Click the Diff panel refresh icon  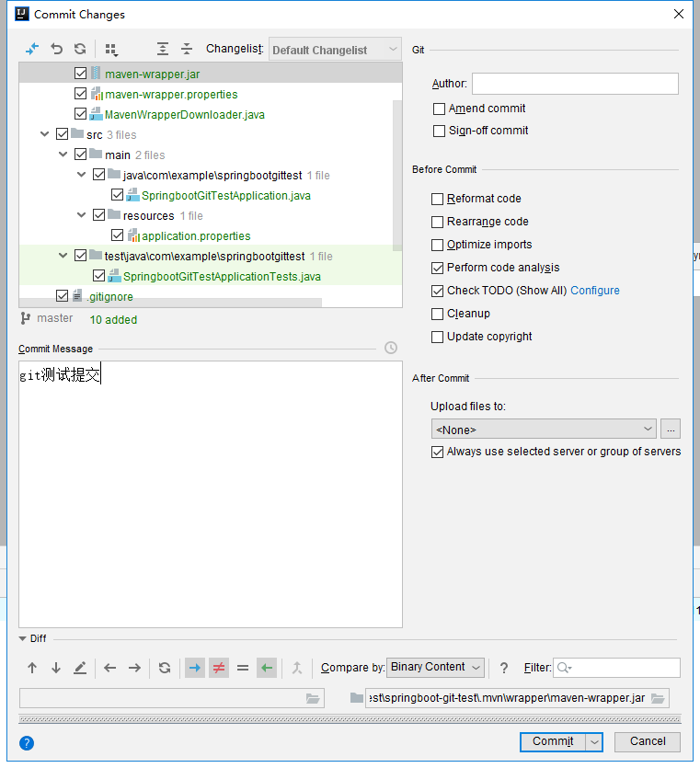coord(165,668)
